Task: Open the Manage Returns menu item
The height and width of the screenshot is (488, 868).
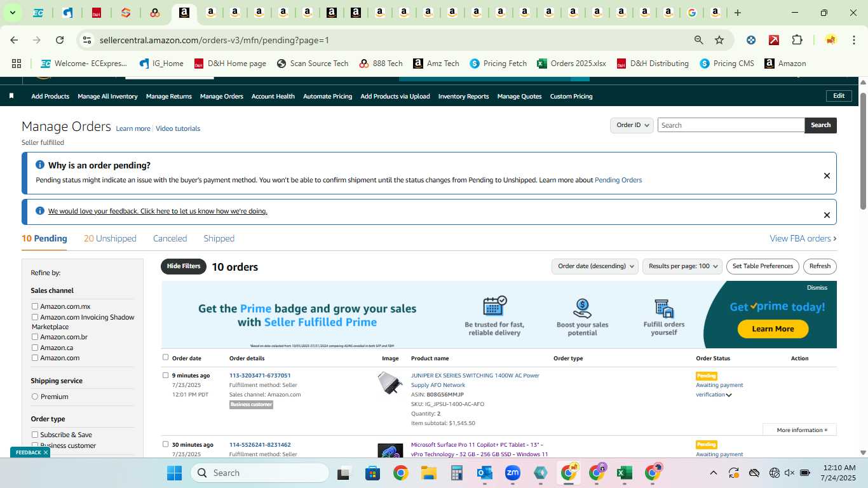Action: [169, 97]
